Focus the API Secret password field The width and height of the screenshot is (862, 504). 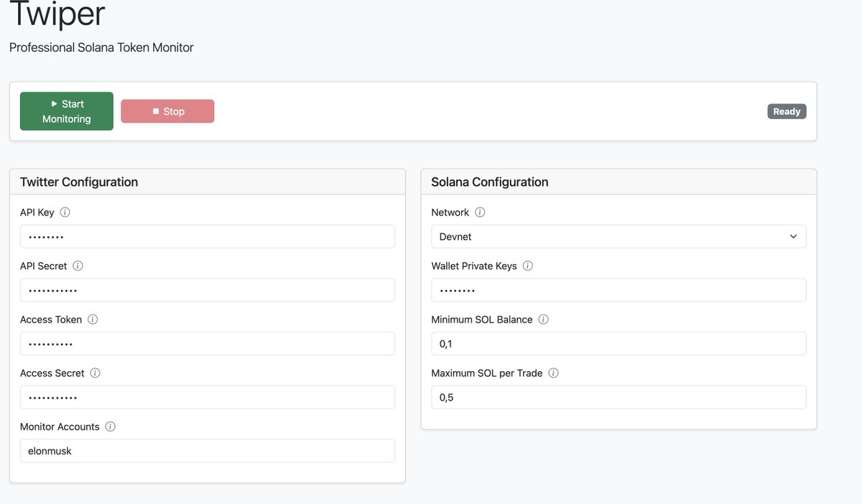208,290
